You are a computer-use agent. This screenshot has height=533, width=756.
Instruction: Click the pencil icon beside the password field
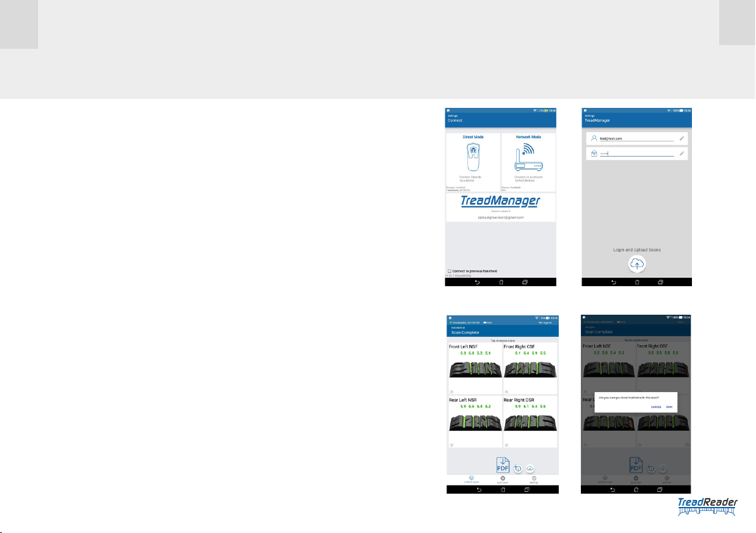681,153
